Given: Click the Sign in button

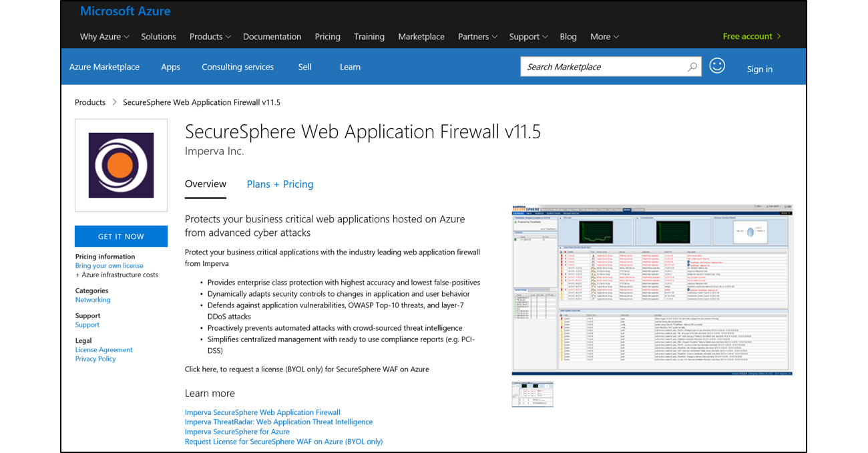Looking at the screenshot, I should 760,69.
